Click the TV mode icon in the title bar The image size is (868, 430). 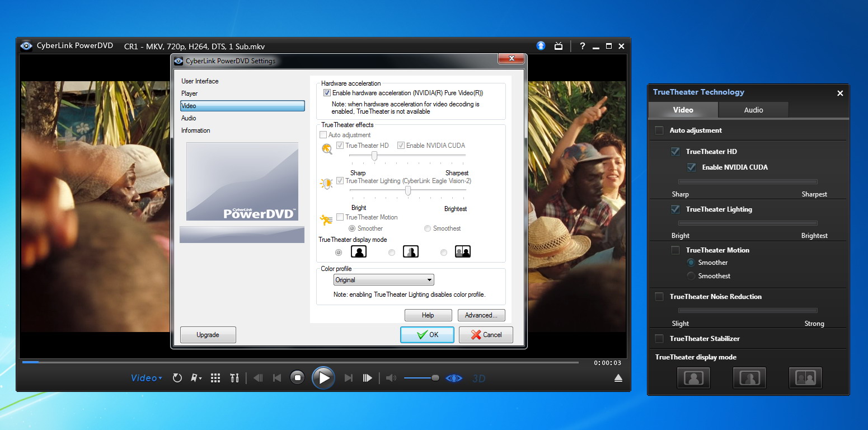coord(558,46)
